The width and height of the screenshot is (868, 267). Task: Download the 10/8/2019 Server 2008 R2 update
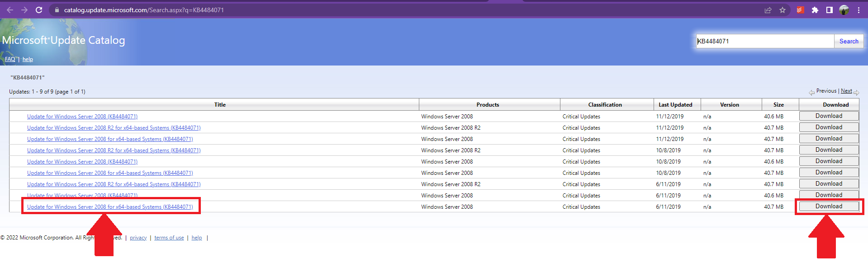click(x=829, y=150)
